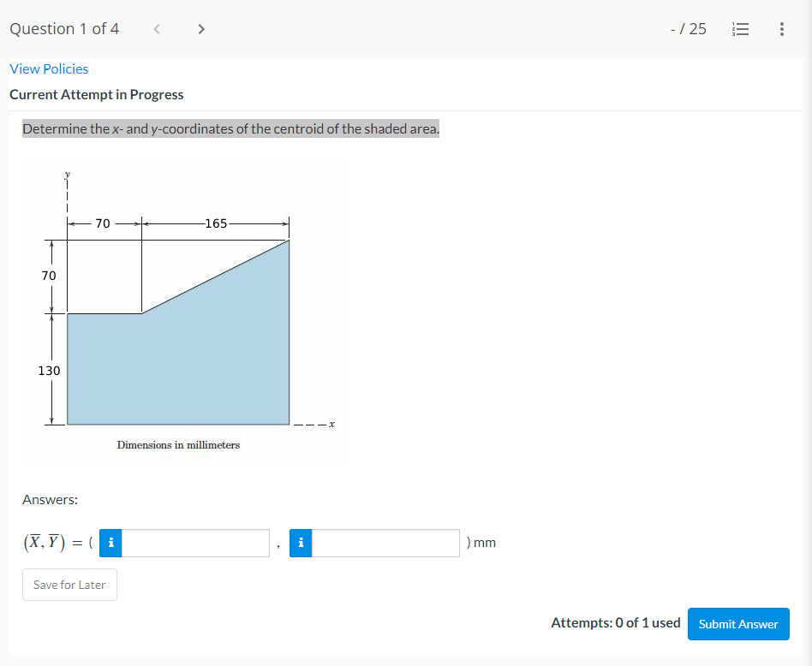Click the 'Attempts: 0 of 1 used' text
Viewport: 812px width, 666px height.
click(615, 622)
